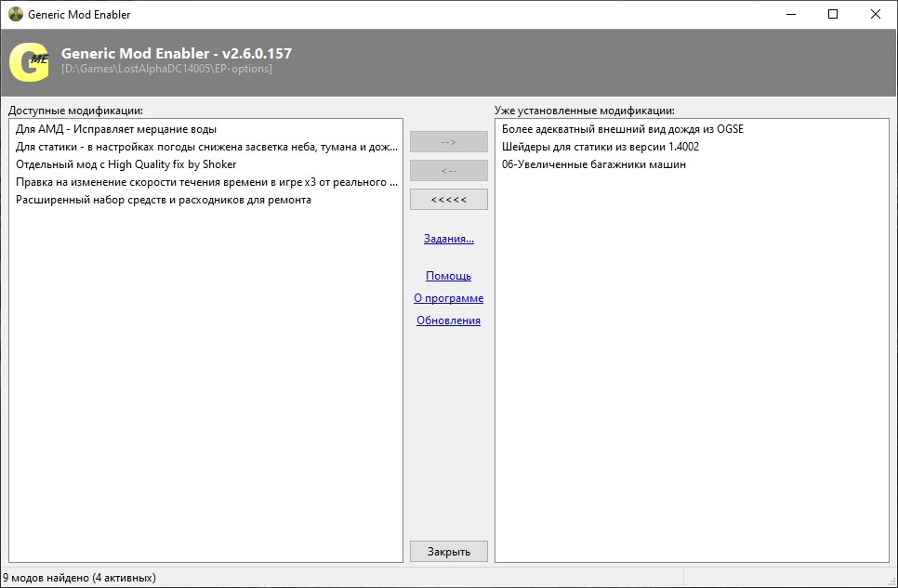Click the Generic Mod Enabler title bar icon
Image resolution: width=898 pixels, height=588 pixels.
[16, 14]
